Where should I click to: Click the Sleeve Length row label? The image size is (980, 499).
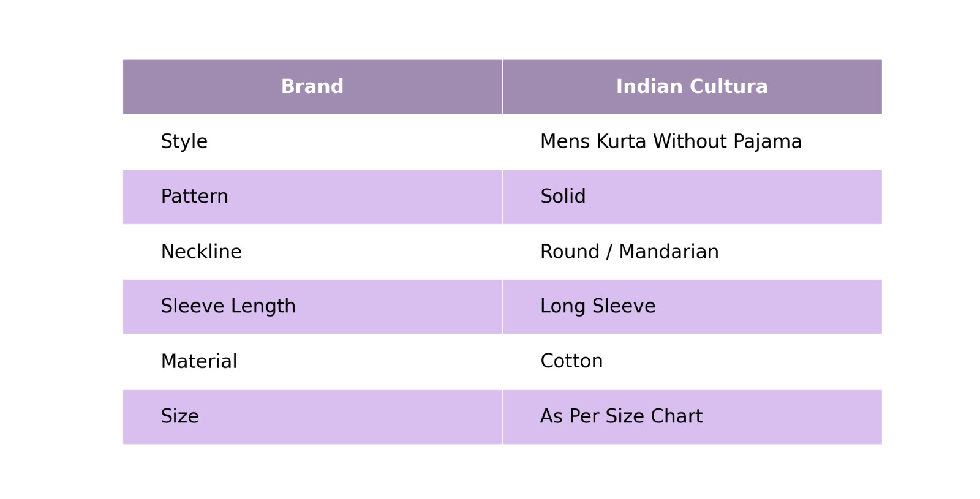(228, 306)
